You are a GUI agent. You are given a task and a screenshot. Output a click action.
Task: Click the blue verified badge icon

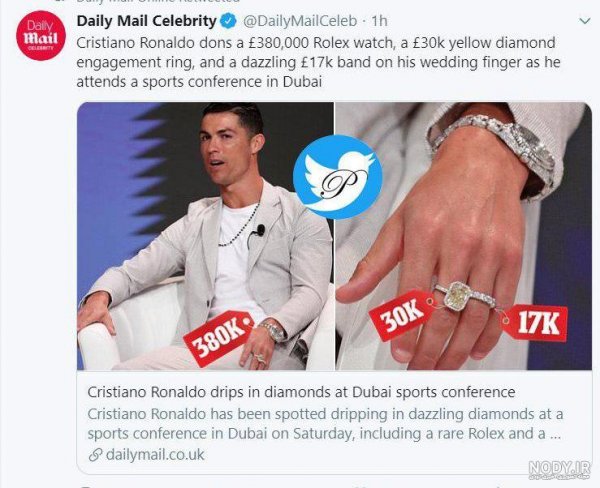[229, 21]
